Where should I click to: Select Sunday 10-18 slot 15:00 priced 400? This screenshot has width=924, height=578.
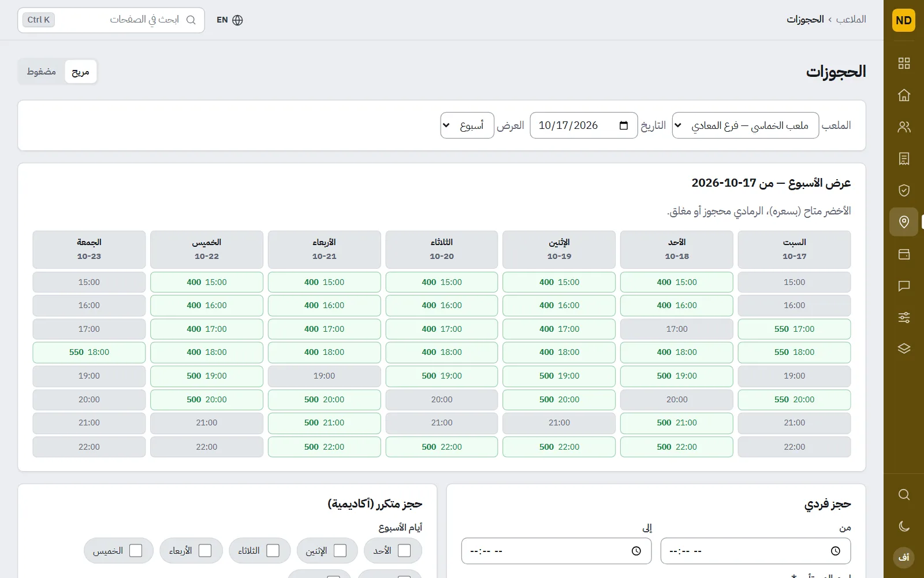(677, 282)
